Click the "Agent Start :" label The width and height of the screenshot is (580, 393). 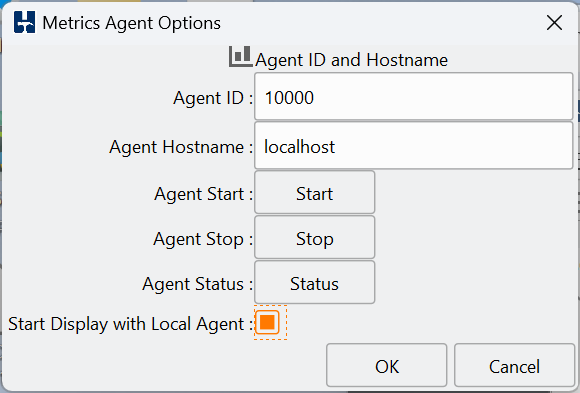tap(203, 194)
